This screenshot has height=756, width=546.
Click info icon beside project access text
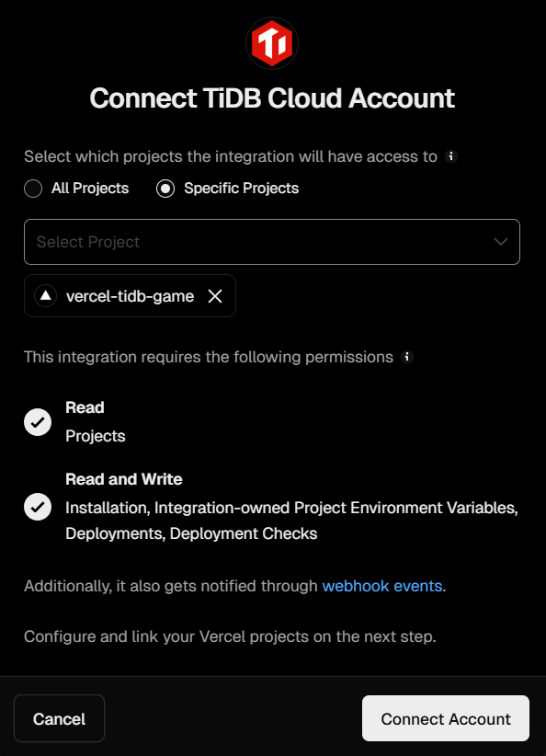pos(451,156)
